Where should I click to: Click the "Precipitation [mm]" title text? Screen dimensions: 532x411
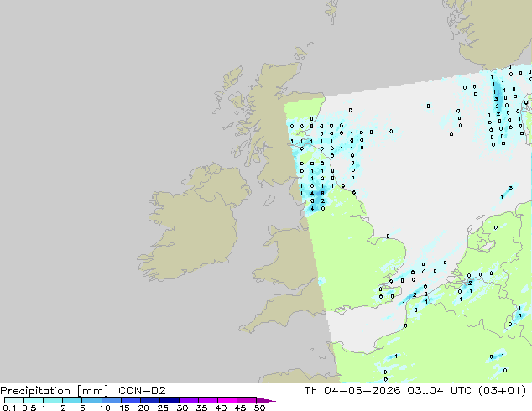(55, 391)
